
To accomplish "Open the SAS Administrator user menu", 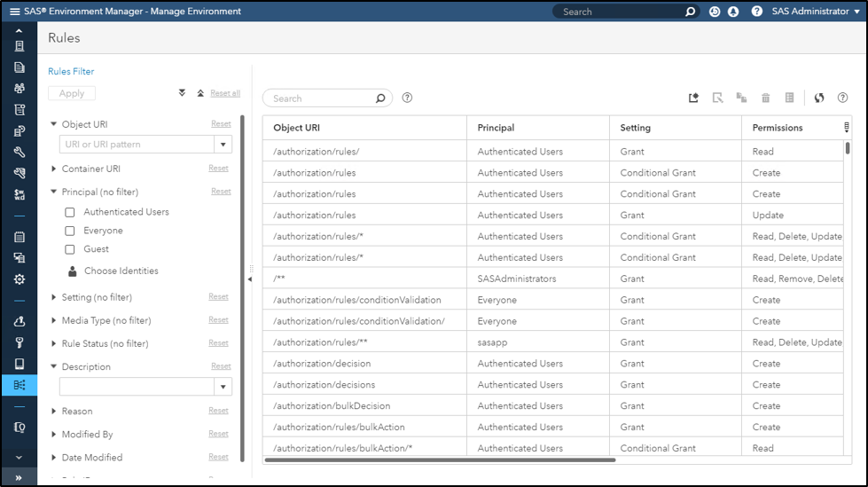I will (x=810, y=12).
